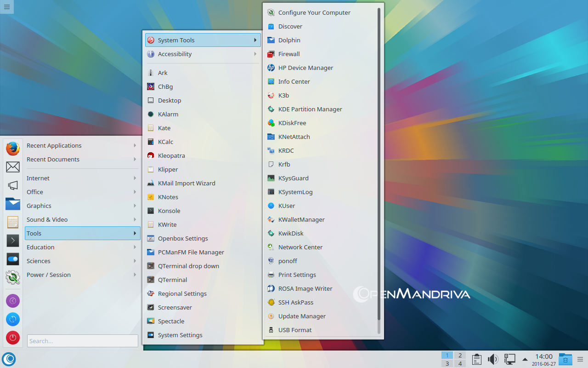The width and height of the screenshot is (588, 368).
Task: Open the Sciences category
Action: pyautogui.click(x=82, y=261)
